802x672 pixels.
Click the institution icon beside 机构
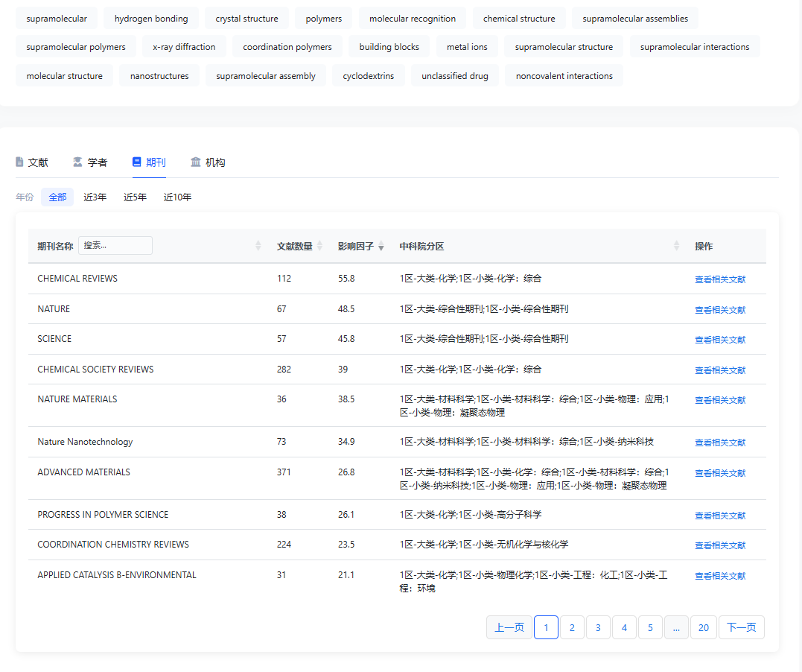pos(196,162)
